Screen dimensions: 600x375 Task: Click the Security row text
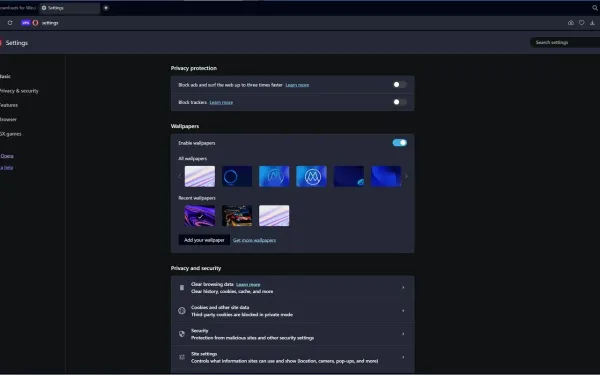point(253,334)
